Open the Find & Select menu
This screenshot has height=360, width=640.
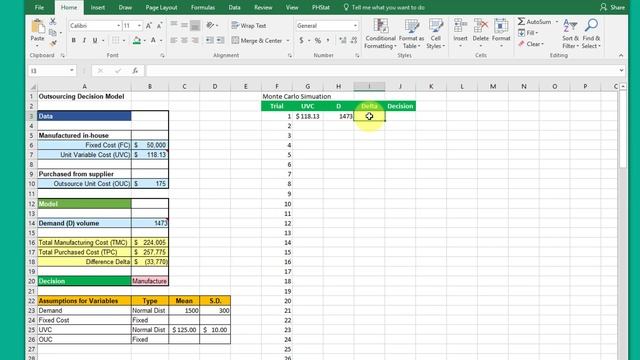point(591,34)
